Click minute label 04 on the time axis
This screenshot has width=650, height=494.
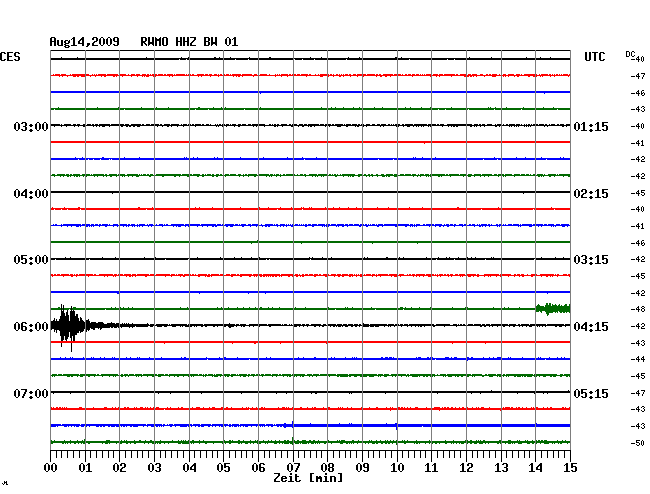pyautogui.click(x=189, y=468)
